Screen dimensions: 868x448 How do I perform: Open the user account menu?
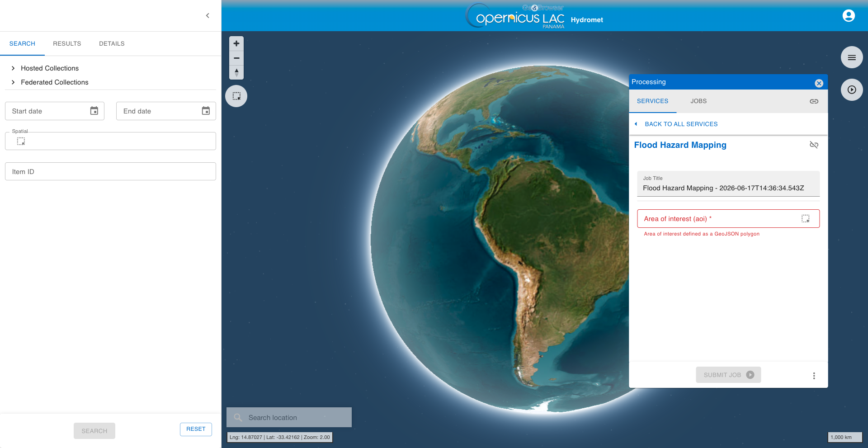(849, 16)
